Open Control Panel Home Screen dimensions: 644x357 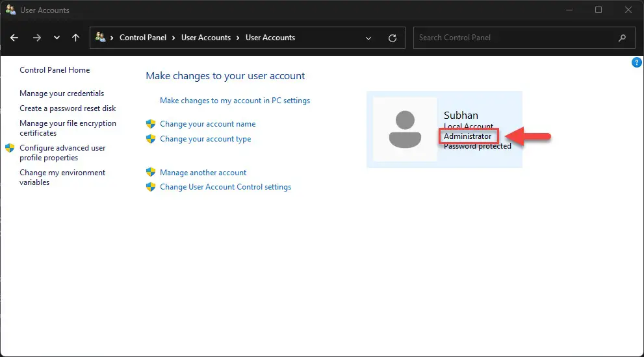point(55,70)
